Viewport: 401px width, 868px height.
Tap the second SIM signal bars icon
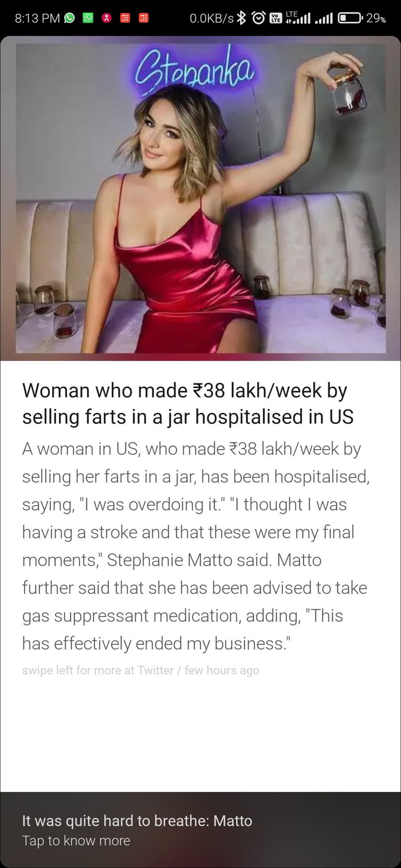[x=324, y=19]
